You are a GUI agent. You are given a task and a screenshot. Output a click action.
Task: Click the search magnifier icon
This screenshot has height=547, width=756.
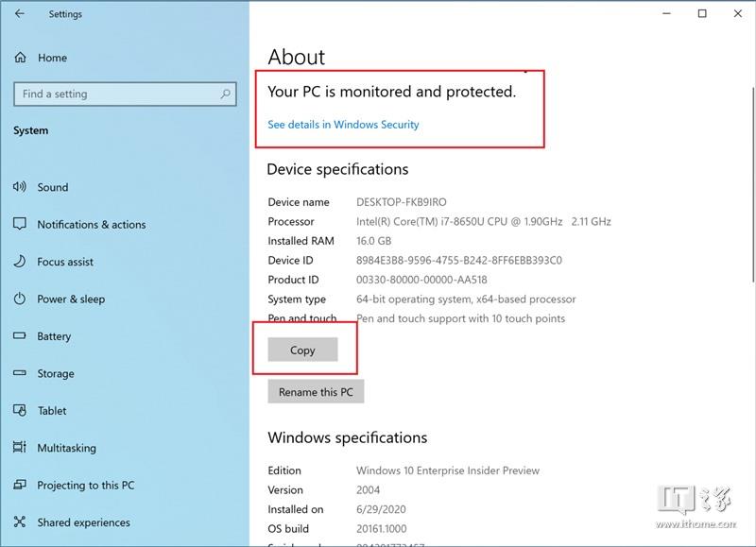(x=225, y=94)
